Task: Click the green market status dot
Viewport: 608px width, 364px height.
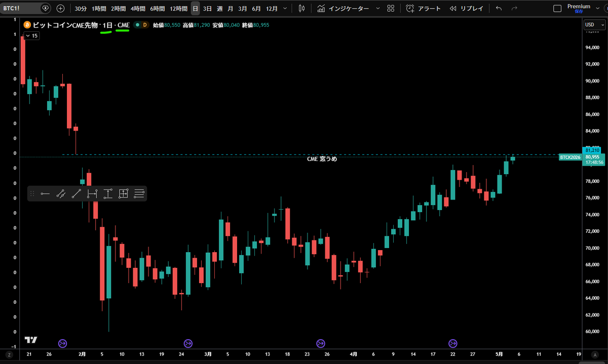Action: pyautogui.click(x=137, y=25)
